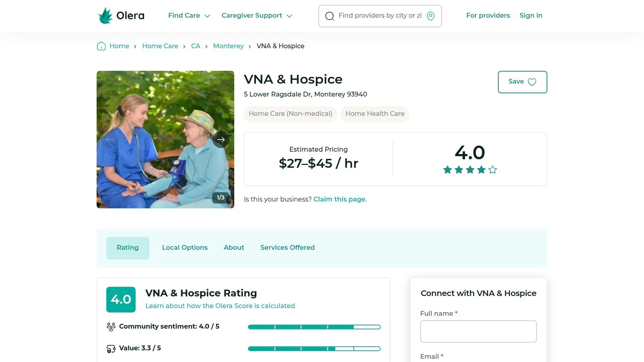Click the Full name input field

(478, 331)
